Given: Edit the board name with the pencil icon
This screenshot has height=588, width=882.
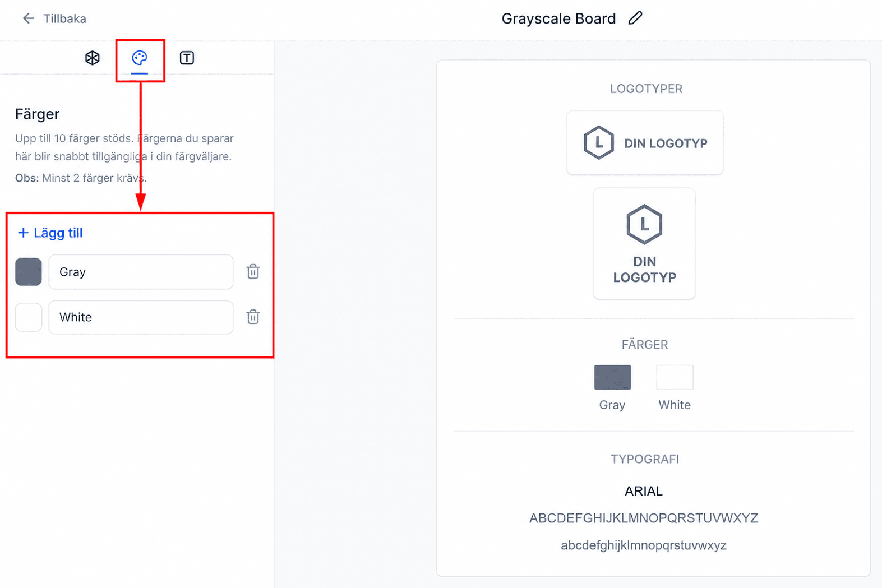Looking at the screenshot, I should pyautogui.click(x=635, y=18).
